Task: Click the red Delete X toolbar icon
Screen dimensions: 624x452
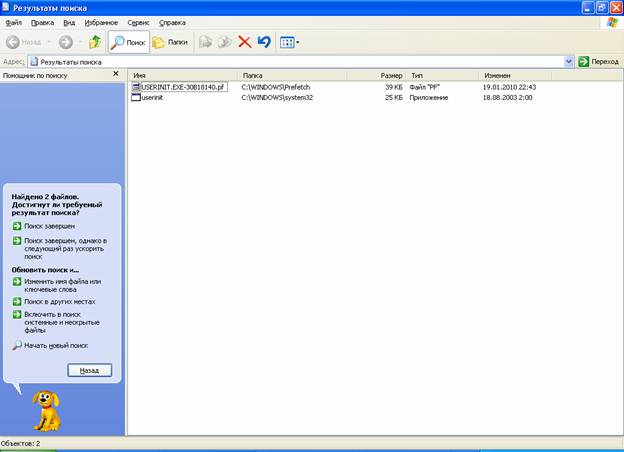Action: pyautogui.click(x=244, y=42)
